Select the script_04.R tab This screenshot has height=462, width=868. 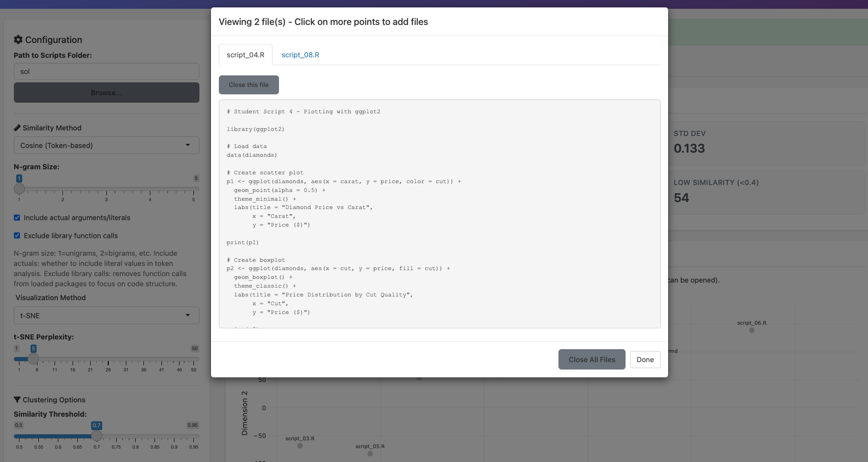[245, 55]
